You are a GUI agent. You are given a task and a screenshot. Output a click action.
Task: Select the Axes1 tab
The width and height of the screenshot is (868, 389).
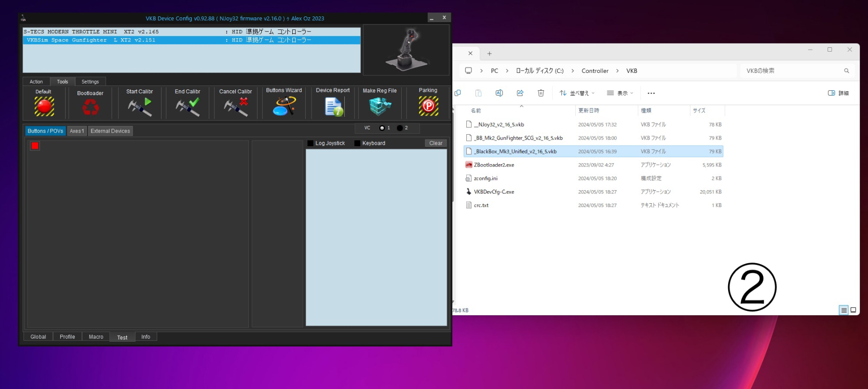click(77, 131)
